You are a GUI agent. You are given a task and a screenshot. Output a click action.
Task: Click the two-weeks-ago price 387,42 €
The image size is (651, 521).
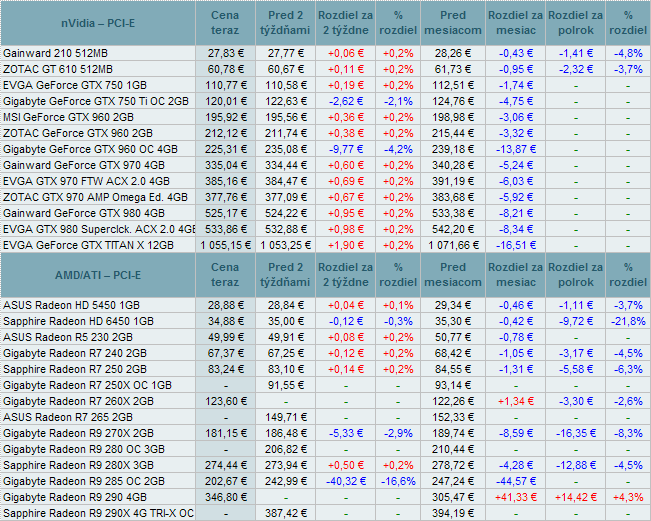tap(286, 514)
